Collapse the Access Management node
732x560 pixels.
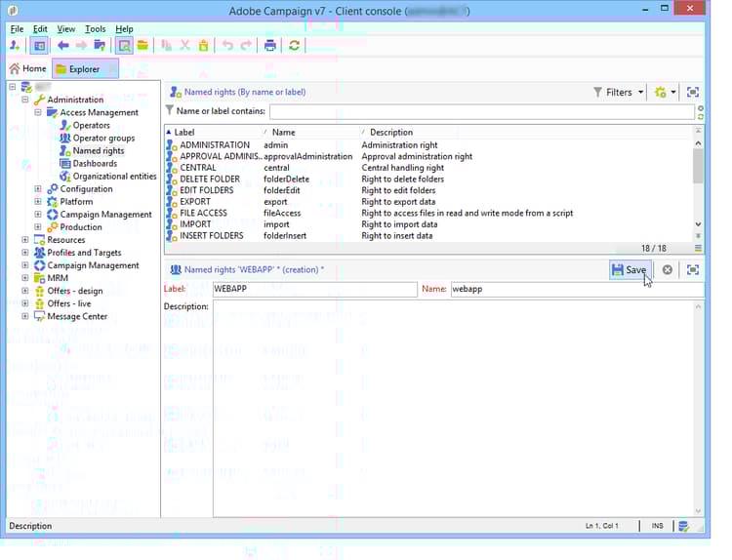(38, 112)
